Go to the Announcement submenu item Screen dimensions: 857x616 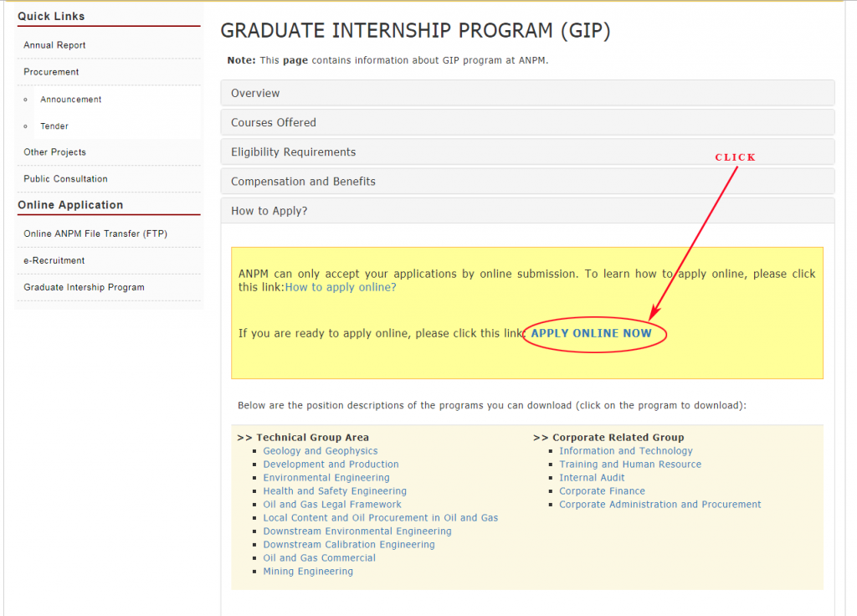(71, 100)
